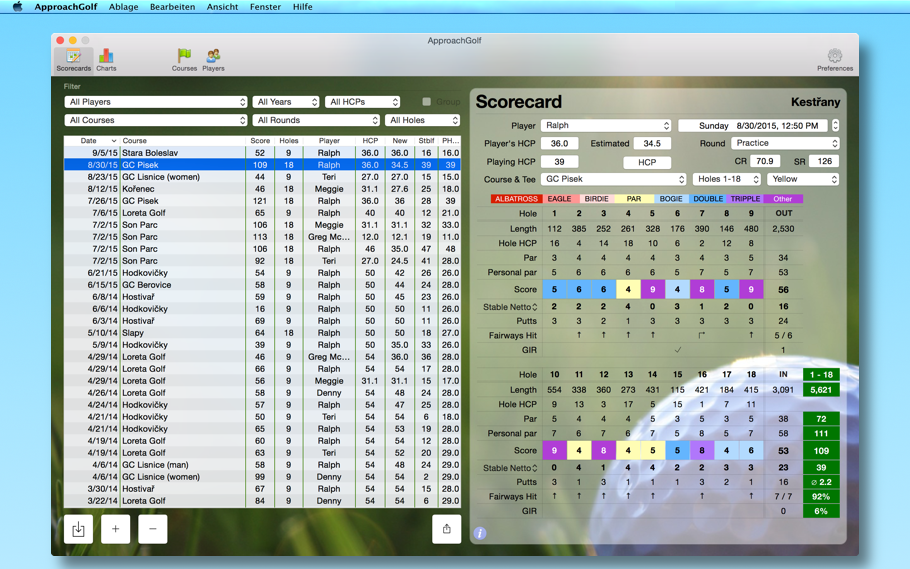The image size is (910, 569).
Task: Toggle the Group checkbox
Action: click(x=427, y=102)
